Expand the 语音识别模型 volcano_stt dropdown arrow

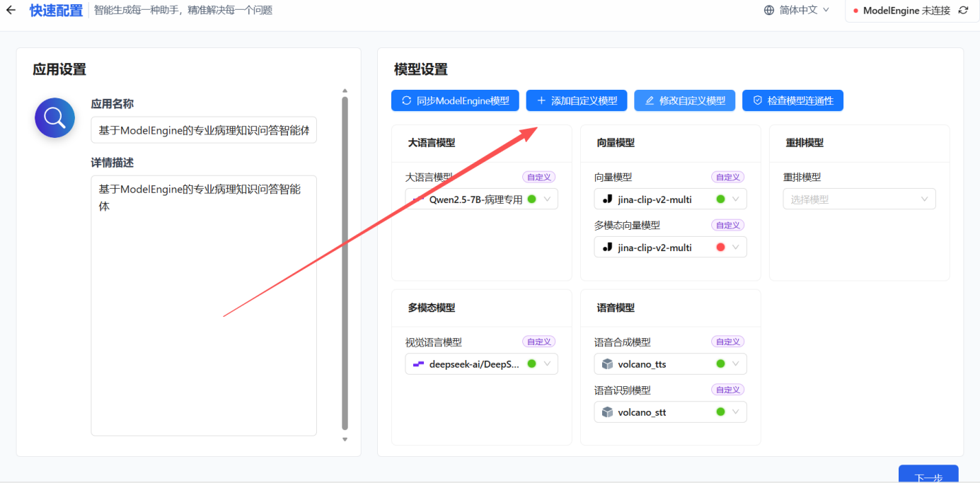pyautogui.click(x=736, y=412)
